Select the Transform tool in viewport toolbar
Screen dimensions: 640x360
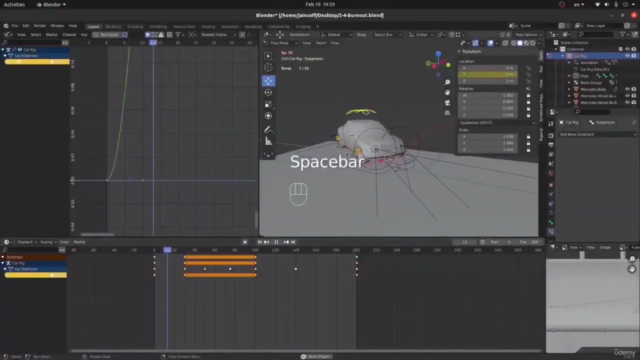[x=268, y=116]
